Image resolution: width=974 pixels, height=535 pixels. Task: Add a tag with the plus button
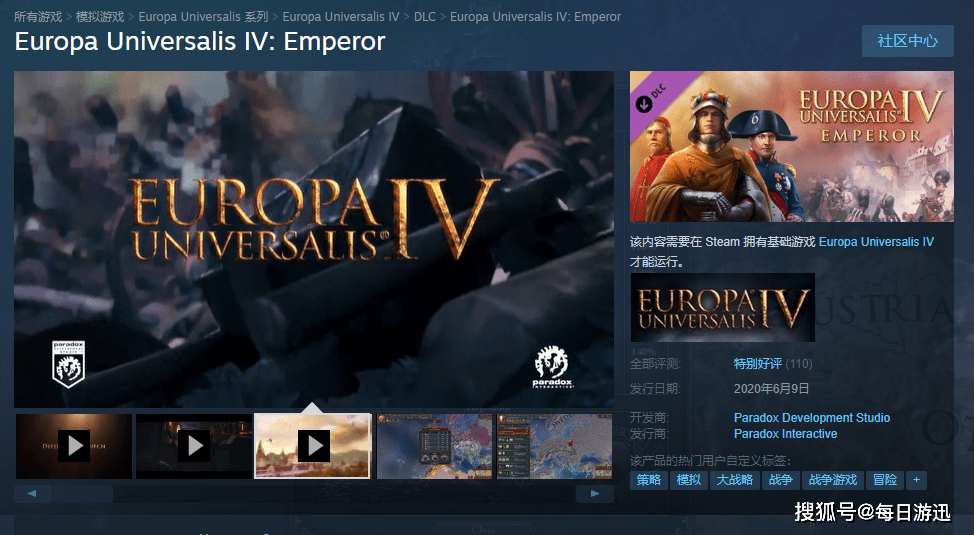tap(916, 480)
